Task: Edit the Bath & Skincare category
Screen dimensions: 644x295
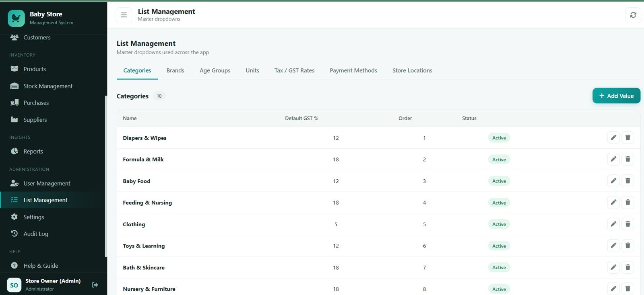Action: coord(613,267)
